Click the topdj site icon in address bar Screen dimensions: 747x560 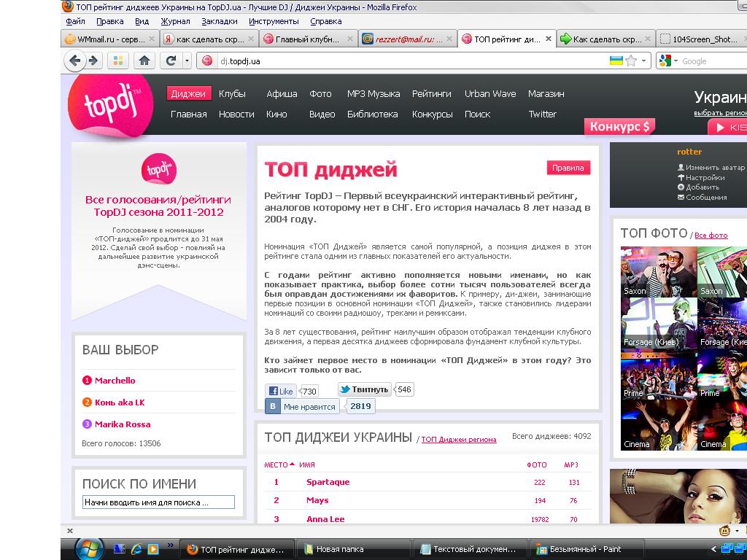(207, 61)
